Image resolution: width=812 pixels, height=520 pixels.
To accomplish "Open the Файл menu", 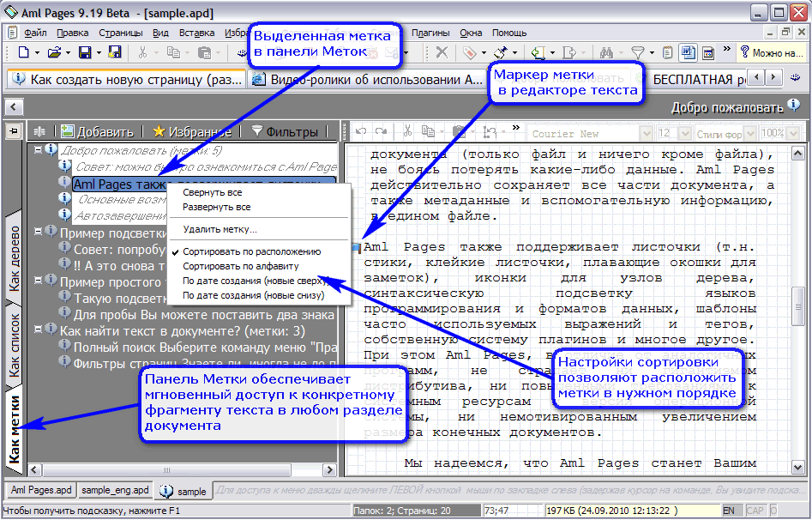I will pos(35,33).
